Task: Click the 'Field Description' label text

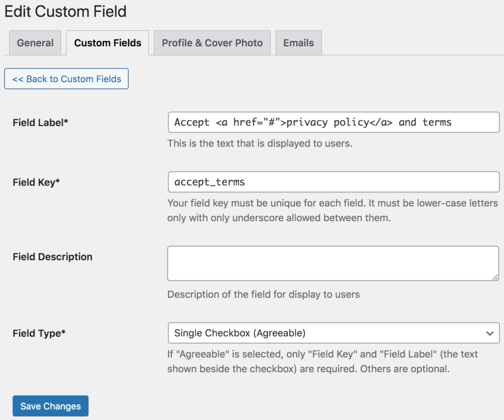Action: [x=52, y=257]
